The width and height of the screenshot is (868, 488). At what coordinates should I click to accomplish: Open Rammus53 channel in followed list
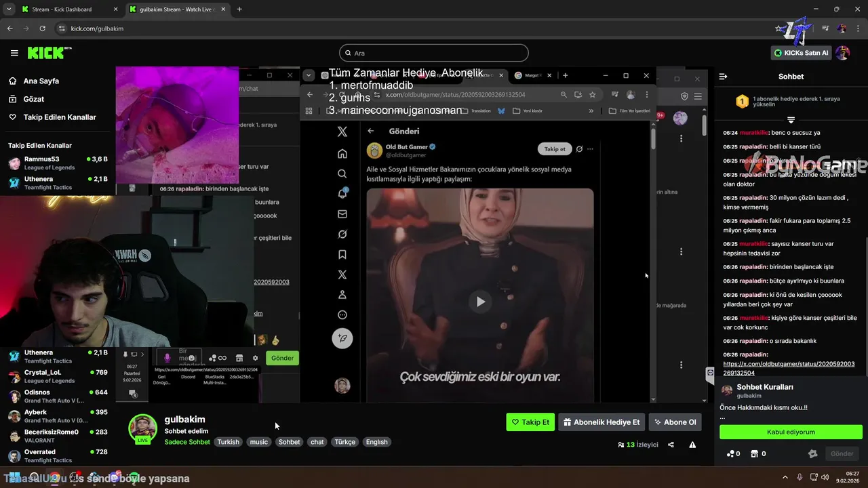[x=58, y=163]
